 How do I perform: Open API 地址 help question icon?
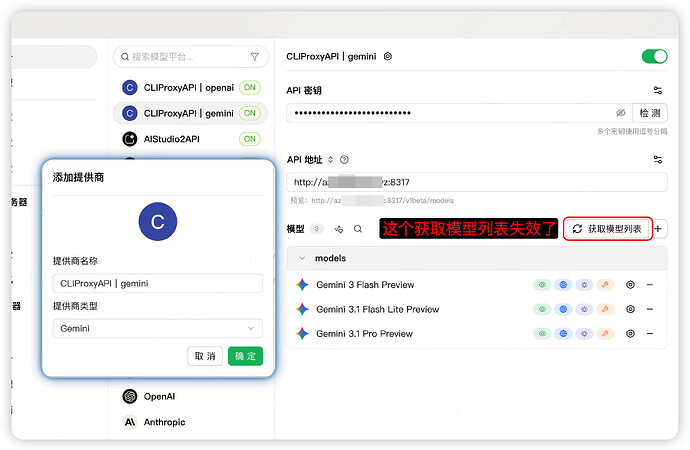[x=345, y=160]
